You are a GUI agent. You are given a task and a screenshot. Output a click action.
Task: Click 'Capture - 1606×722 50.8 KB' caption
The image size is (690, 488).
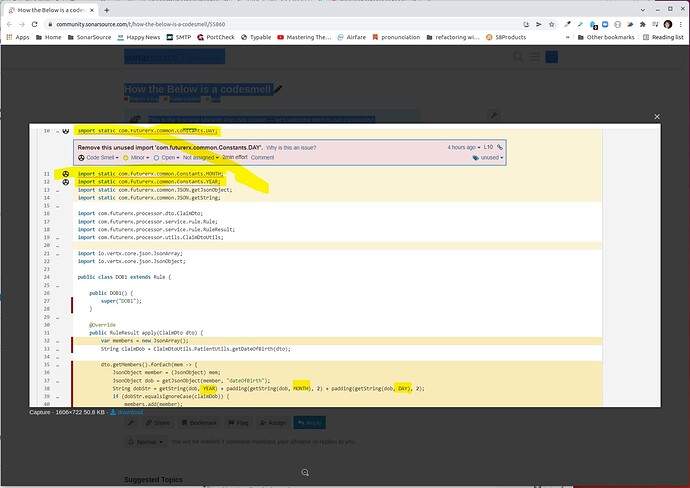pos(68,412)
